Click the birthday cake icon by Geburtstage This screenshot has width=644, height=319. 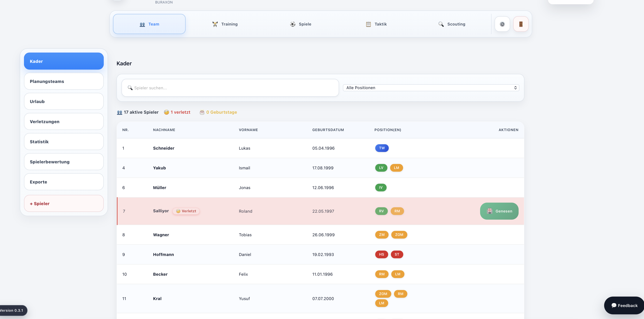coord(202,112)
